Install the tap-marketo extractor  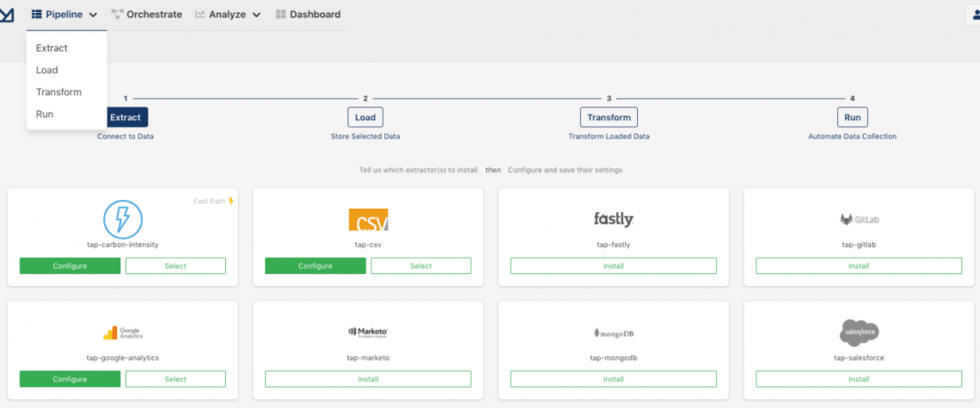point(368,379)
